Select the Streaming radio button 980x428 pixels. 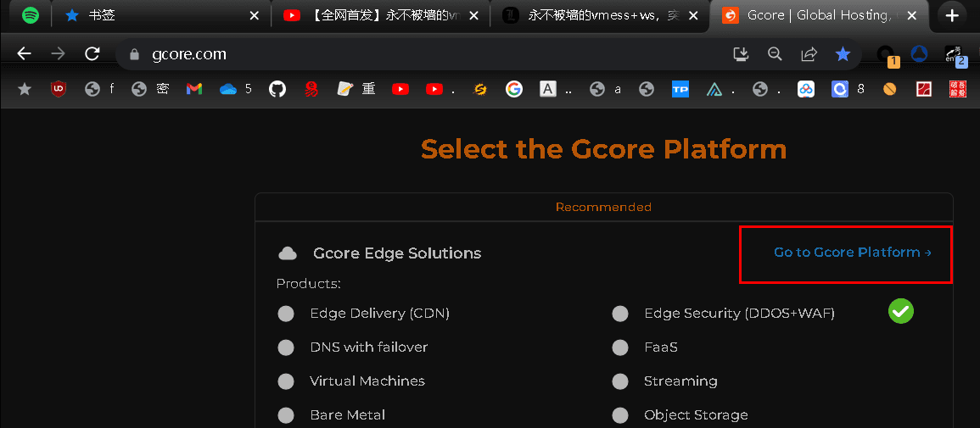(x=620, y=381)
